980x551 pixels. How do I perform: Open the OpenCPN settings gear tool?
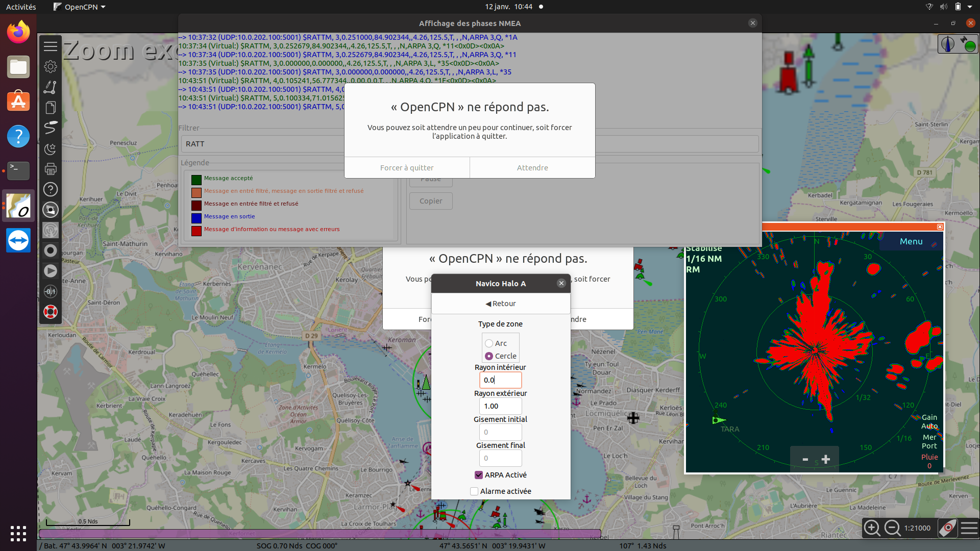pyautogui.click(x=50, y=66)
